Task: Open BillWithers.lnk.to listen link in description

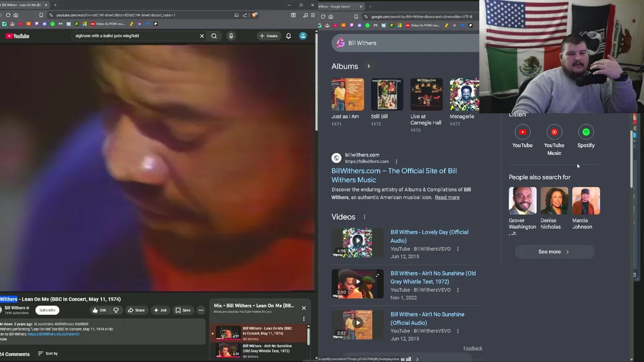Action: (53, 334)
